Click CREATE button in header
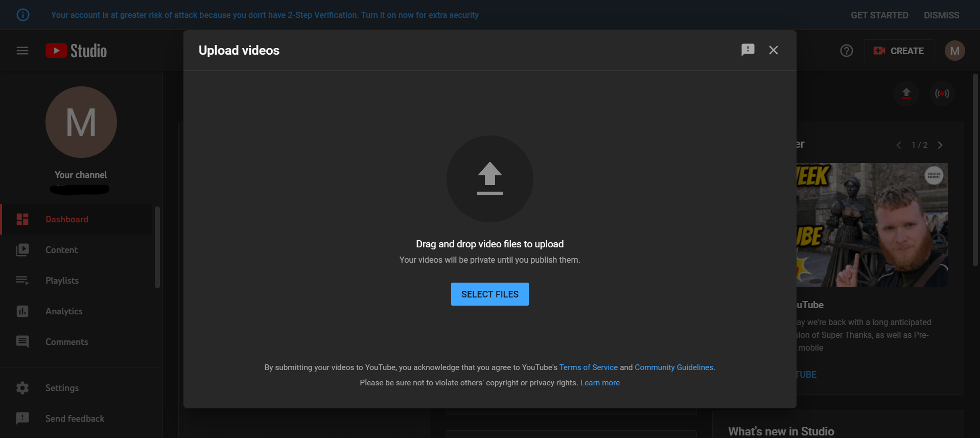This screenshot has height=438, width=980. pyautogui.click(x=899, y=51)
